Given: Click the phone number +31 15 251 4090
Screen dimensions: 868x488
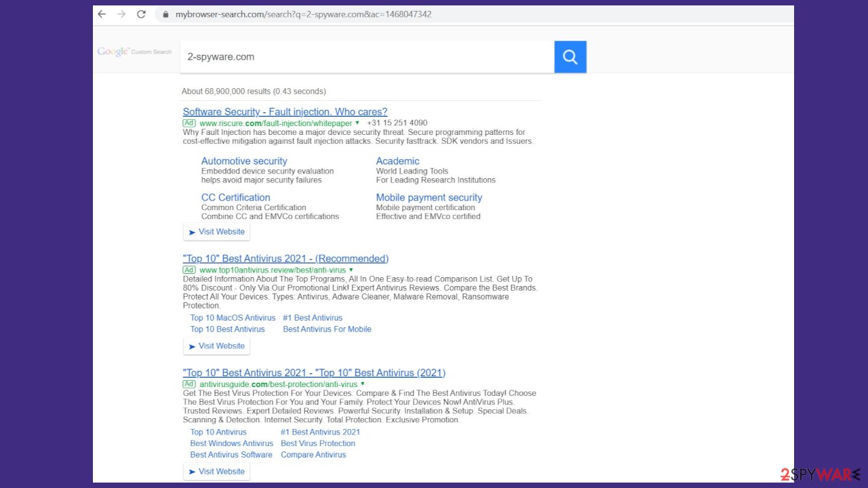Looking at the screenshot, I should 397,123.
